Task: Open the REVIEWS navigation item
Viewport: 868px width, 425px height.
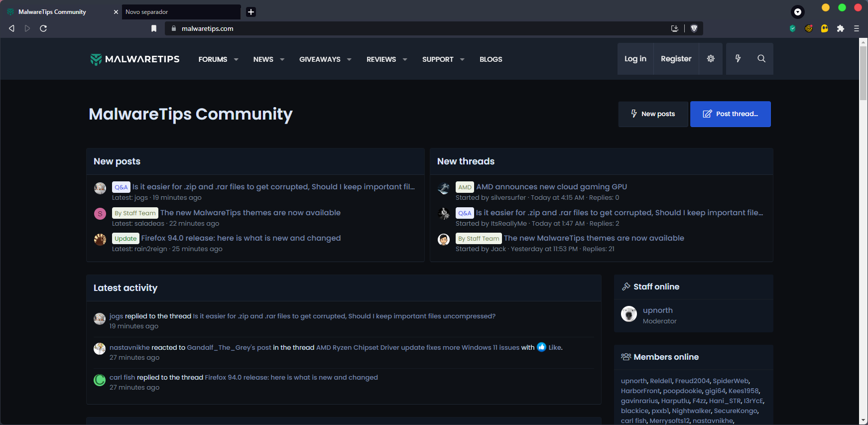Action: pyautogui.click(x=381, y=59)
